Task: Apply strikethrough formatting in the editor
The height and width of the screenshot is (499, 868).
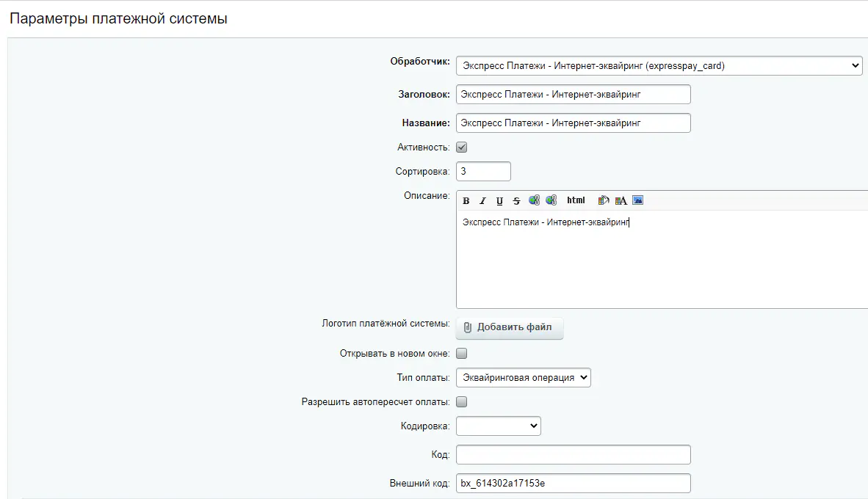Action: pyautogui.click(x=516, y=200)
